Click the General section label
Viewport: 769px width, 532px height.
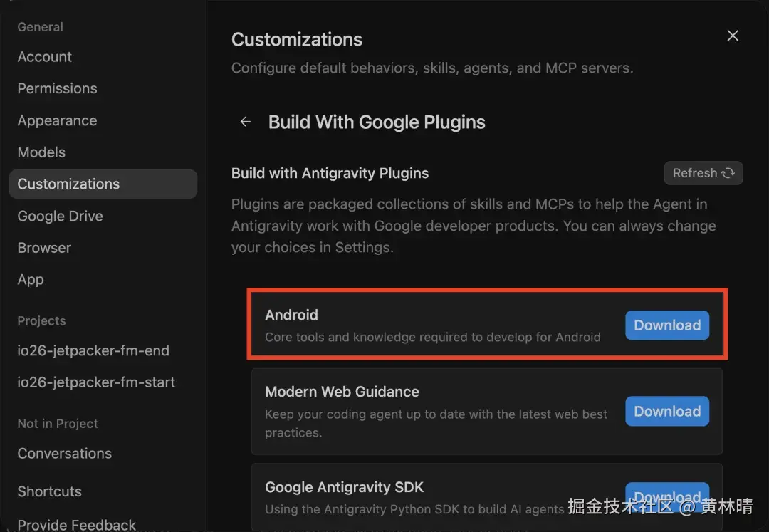tap(40, 27)
